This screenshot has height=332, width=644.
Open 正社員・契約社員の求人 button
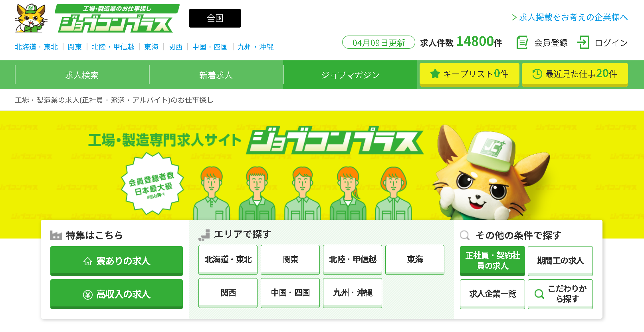(x=492, y=261)
